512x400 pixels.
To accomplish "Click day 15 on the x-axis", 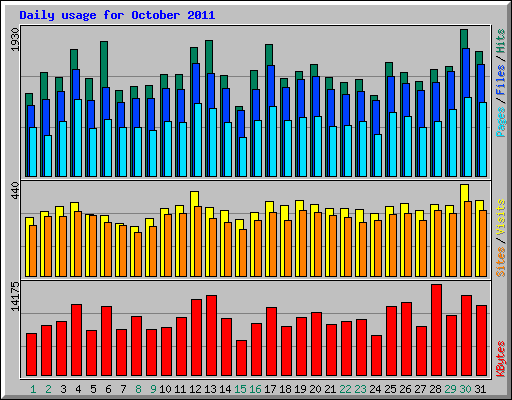I will [240, 389].
